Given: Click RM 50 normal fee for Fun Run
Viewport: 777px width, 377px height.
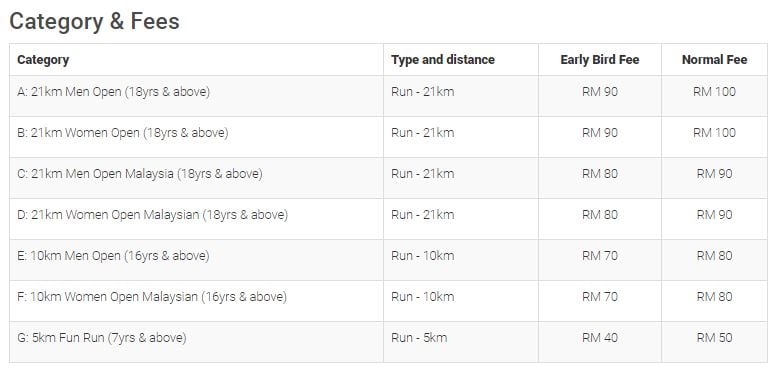Looking at the screenshot, I should click(x=714, y=338).
